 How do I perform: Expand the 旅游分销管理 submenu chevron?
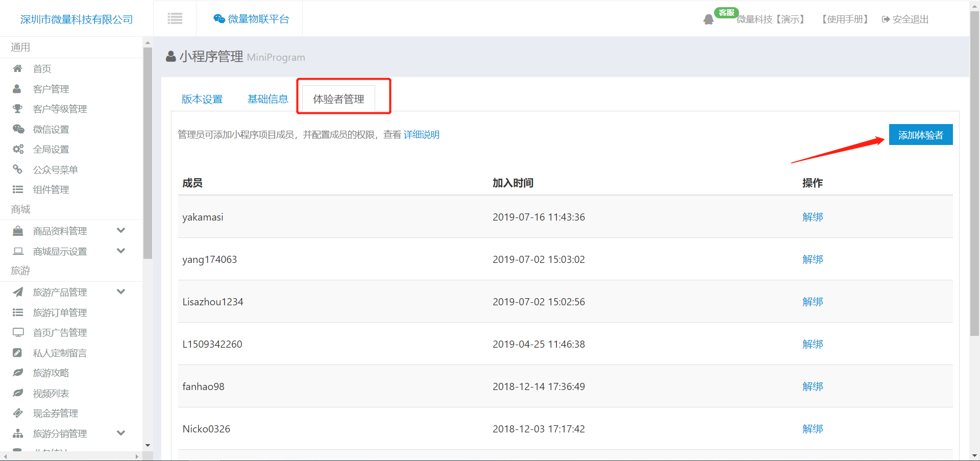pyautogui.click(x=121, y=433)
